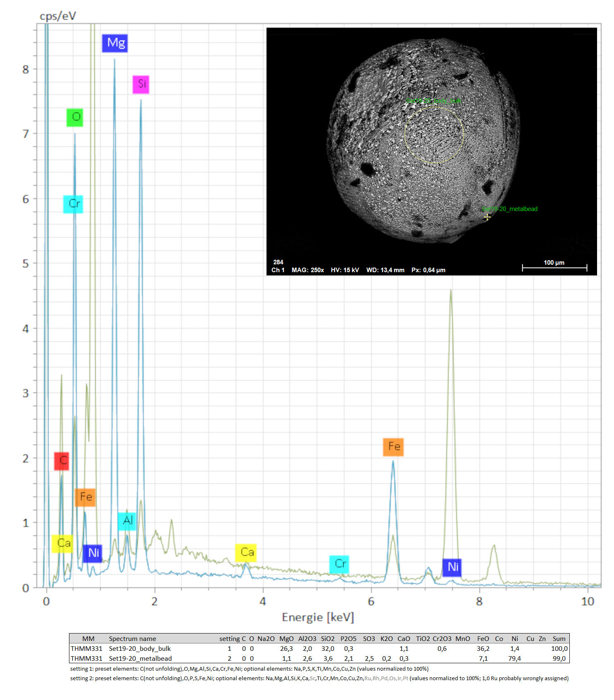The image size is (614, 700).
Task: Click the "Spectrum name" column header
Action: tap(132, 638)
